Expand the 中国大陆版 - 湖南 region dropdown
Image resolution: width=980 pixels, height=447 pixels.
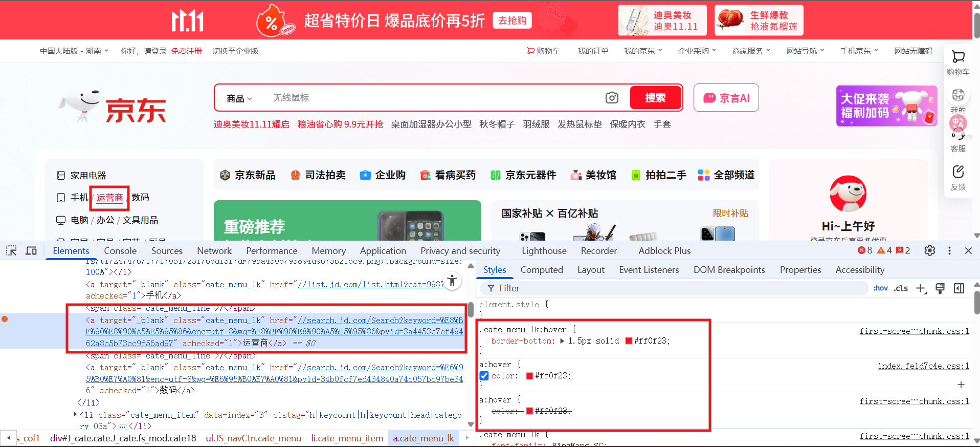click(74, 51)
